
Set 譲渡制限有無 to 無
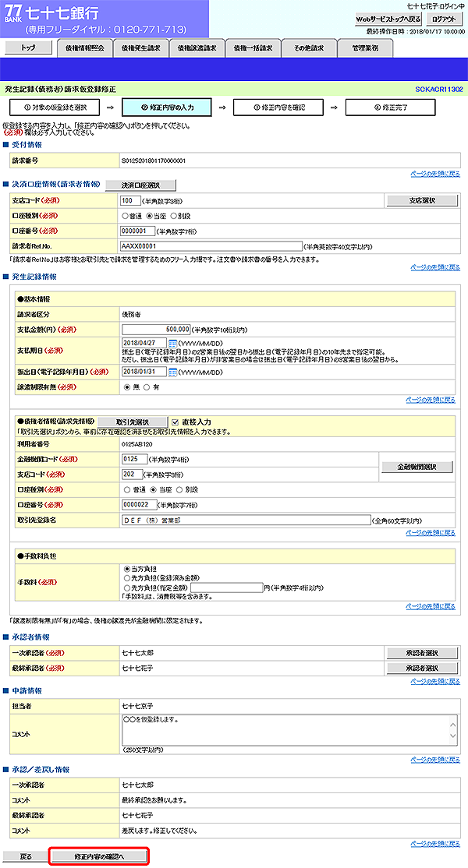(x=127, y=387)
